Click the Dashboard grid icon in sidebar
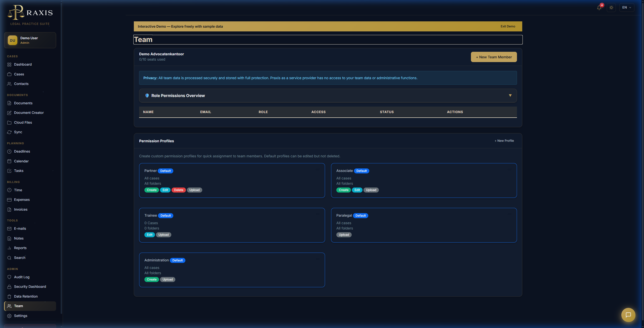The height and width of the screenshot is (328, 644). (9, 65)
